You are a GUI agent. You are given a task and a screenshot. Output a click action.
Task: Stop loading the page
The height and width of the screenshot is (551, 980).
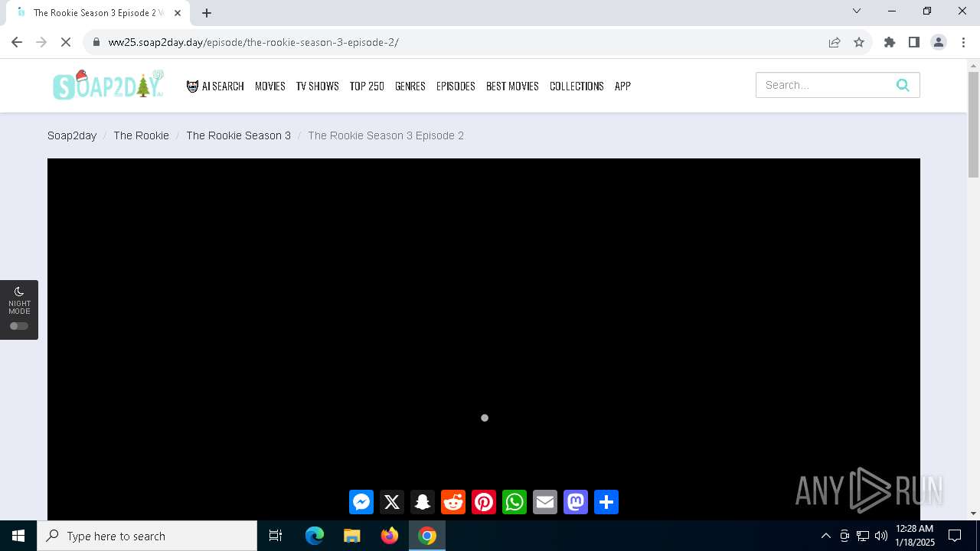[x=66, y=42]
